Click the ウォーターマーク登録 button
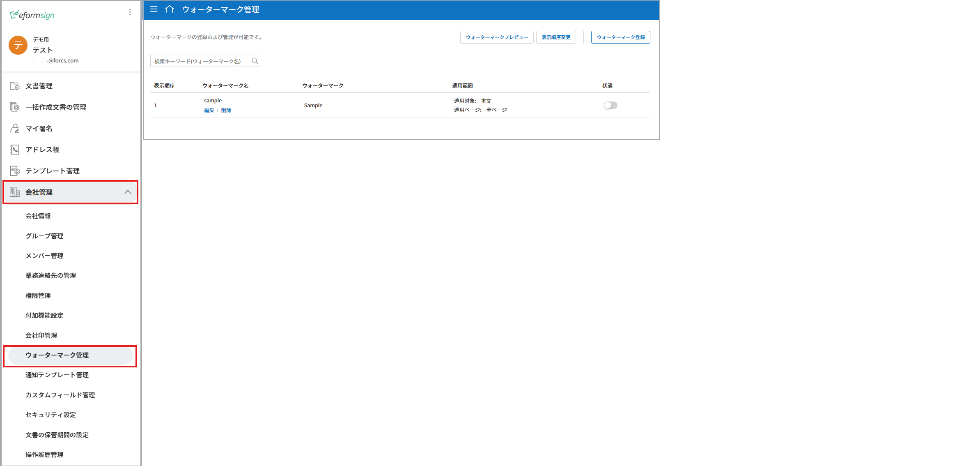Image resolution: width=980 pixels, height=466 pixels. click(x=620, y=37)
